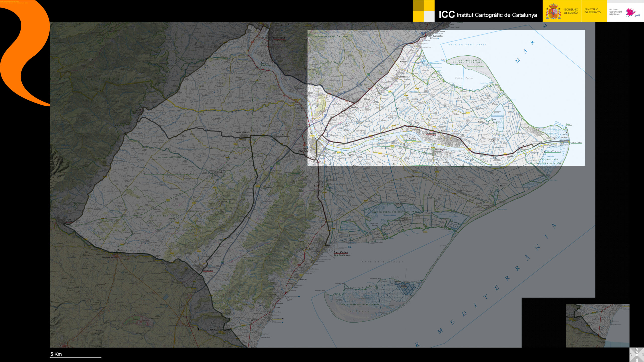644x362 pixels.
Task: Click the ICC yellow squares logo
Action: click(x=424, y=11)
